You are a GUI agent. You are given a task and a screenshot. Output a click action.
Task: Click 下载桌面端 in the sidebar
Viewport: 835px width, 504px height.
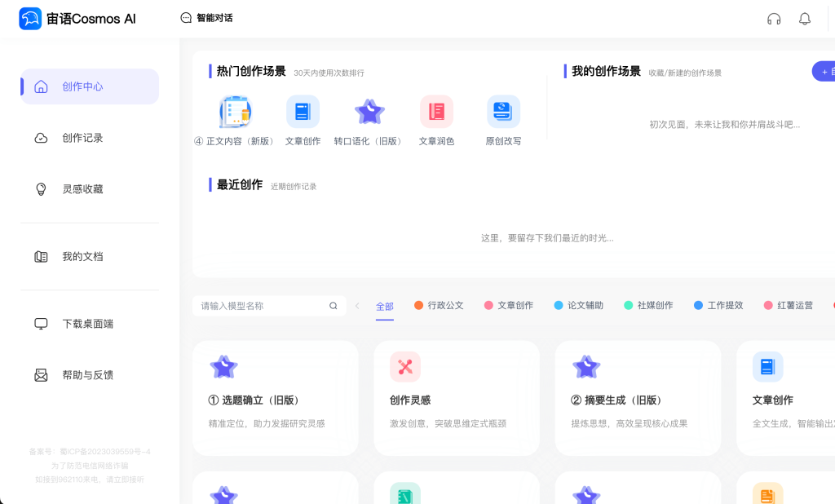90,324
